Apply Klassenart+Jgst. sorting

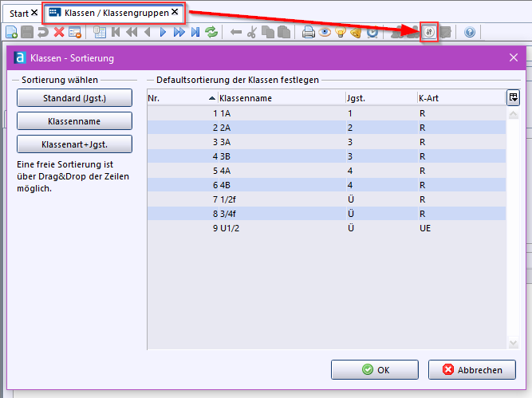click(74, 144)
